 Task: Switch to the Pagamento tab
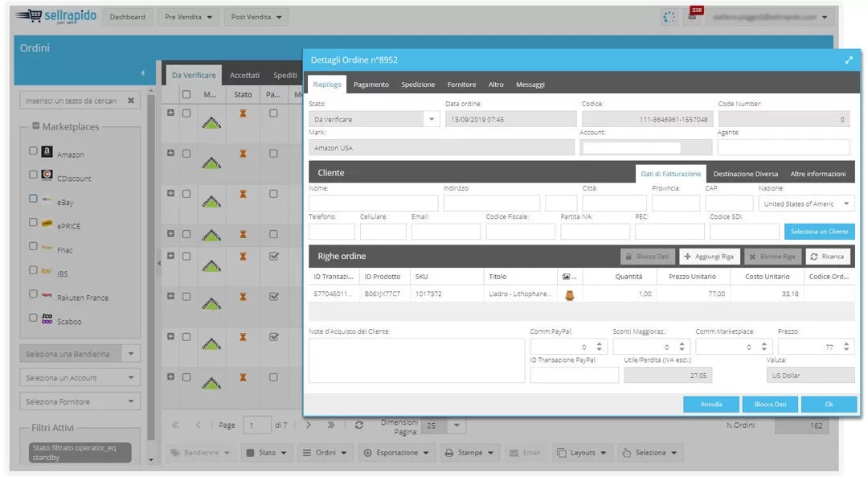pos(371,84)
